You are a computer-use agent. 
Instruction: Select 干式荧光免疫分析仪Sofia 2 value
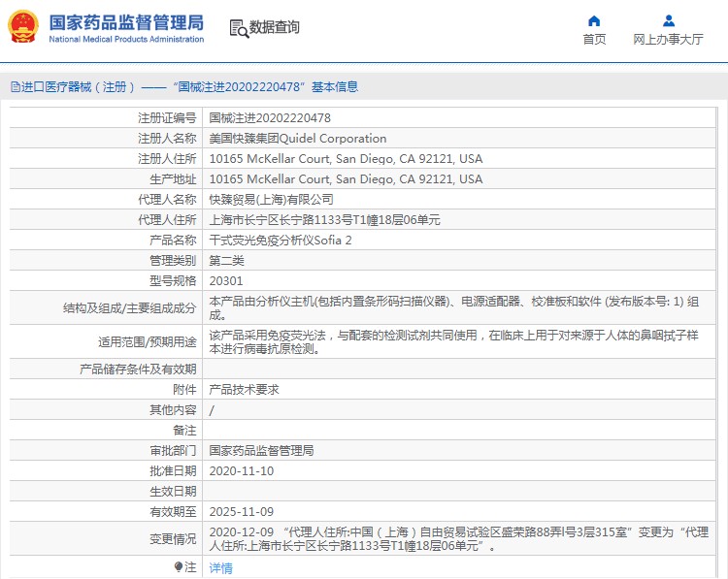(281, 241)
